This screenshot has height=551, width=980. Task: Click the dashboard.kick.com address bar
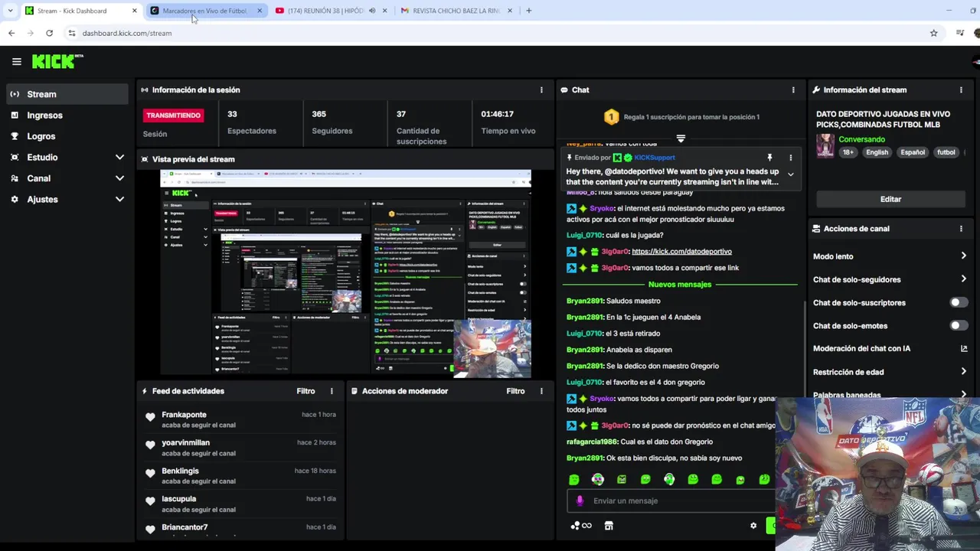click(x=490, y=33)
